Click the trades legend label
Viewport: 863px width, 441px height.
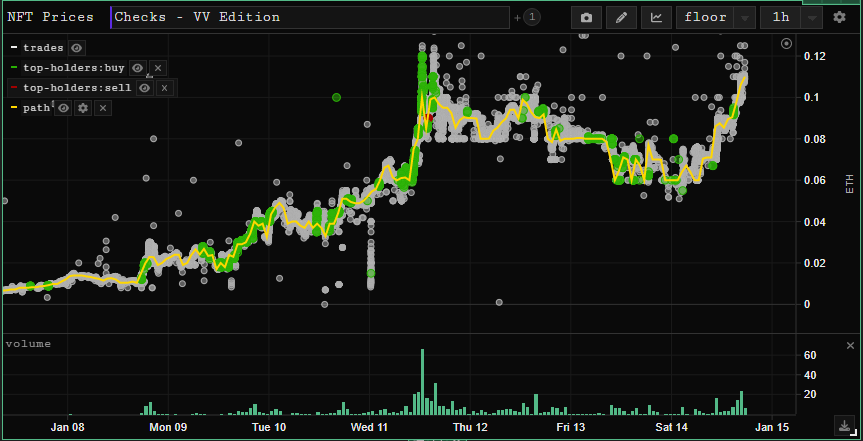tap(43, 48)
